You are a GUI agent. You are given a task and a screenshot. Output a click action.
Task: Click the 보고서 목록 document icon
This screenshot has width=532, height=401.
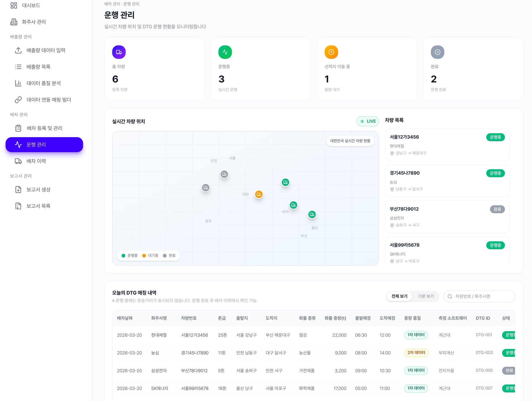coord(18,206)
